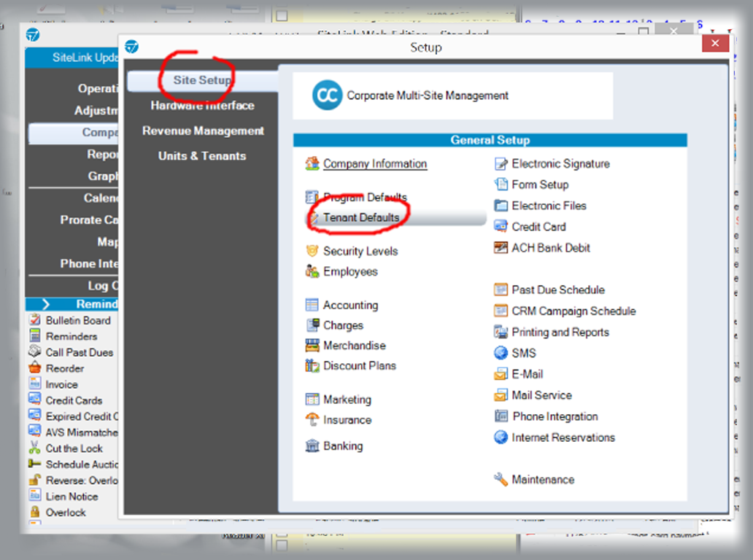753x560 pixels.
Task: Open the Electronic Signature icon
Action: (501, 164)
